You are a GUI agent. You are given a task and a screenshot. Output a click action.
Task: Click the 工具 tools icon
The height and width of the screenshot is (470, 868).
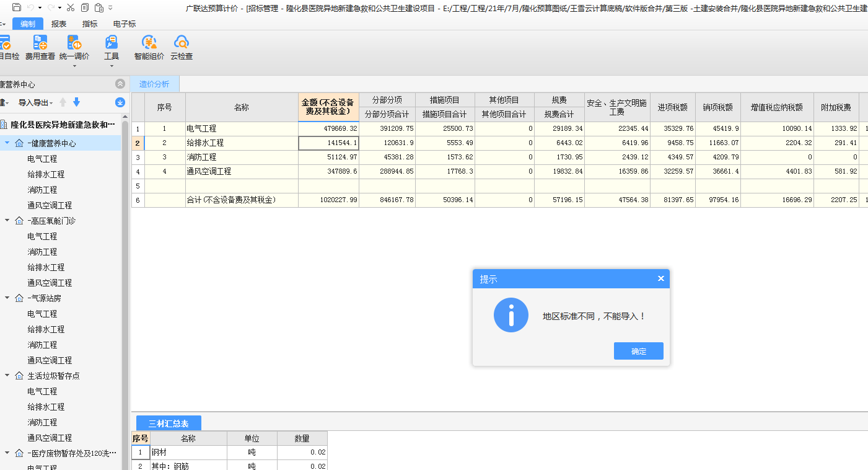pos(112,42)
